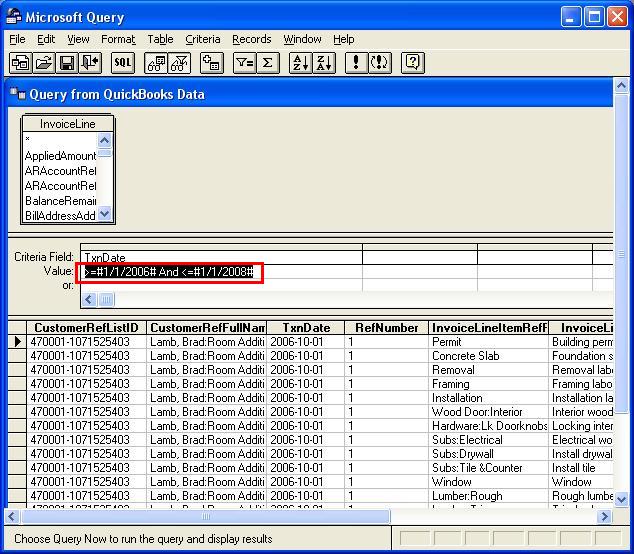
Task: Click the Query from QuickBooks Data window icon
Action: click(x=18, y=94)
